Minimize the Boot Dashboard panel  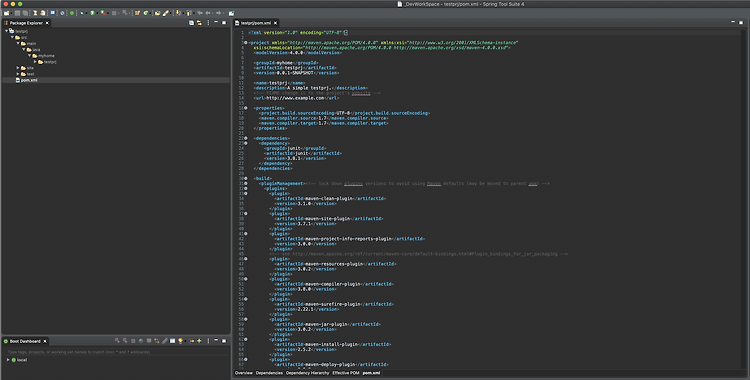tap(216, 340)
